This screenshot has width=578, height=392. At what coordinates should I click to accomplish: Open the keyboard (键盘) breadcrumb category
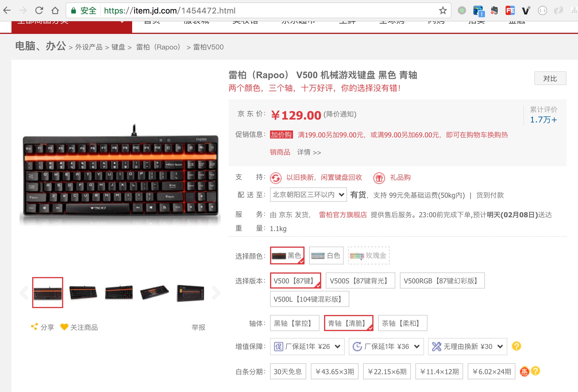pos(118,47)
